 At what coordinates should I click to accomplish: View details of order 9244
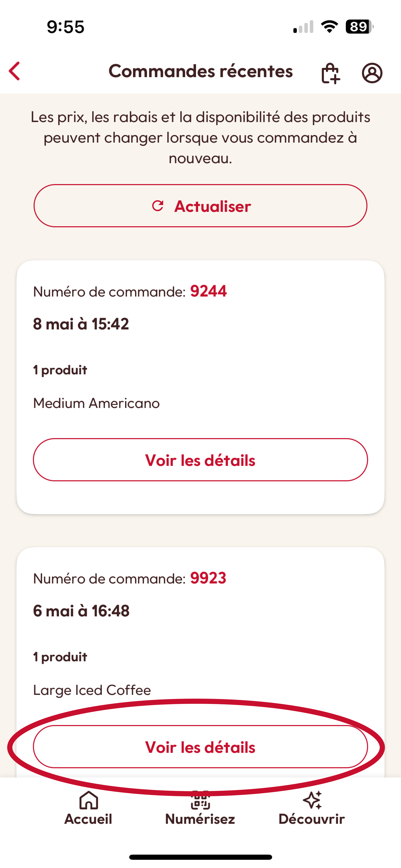click(200, 460)
